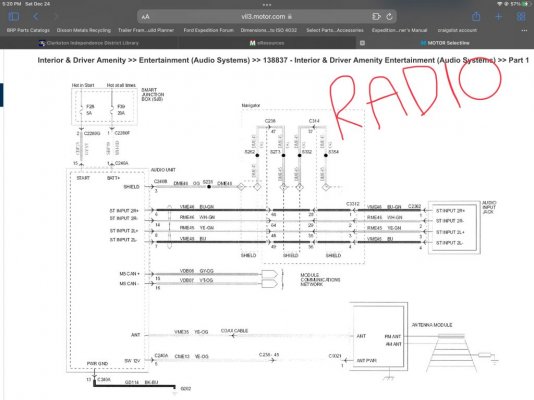Open multitasking three-dot menu at top
This screenshot has height=400, width=534.
pyautogui.click(x=267, y=5)
